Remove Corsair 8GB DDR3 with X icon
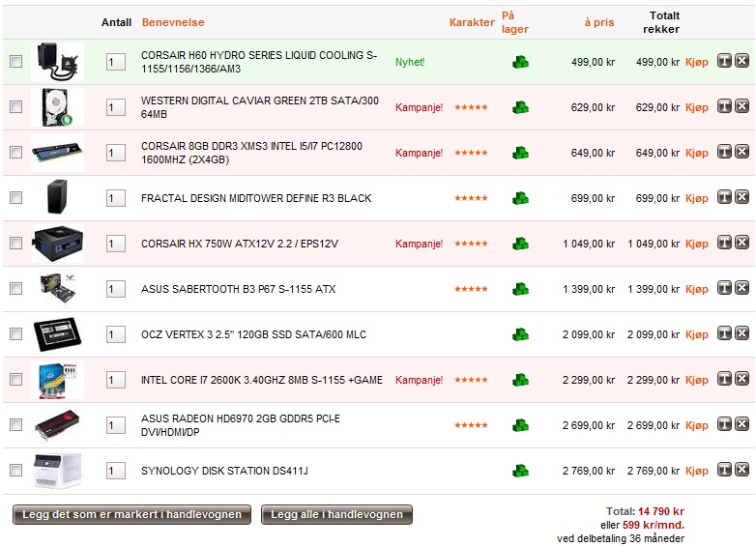This screenshot has width=756, height=547. click(x=742, y=152)
